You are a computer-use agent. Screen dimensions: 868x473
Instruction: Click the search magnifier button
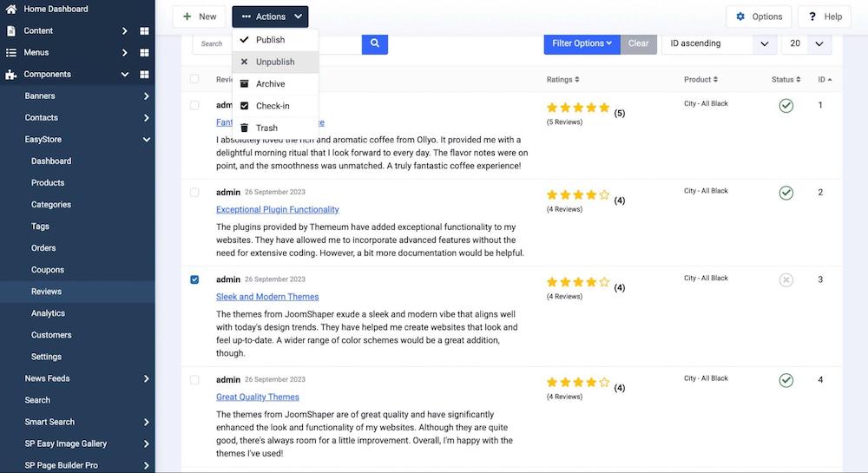(375, 43)
